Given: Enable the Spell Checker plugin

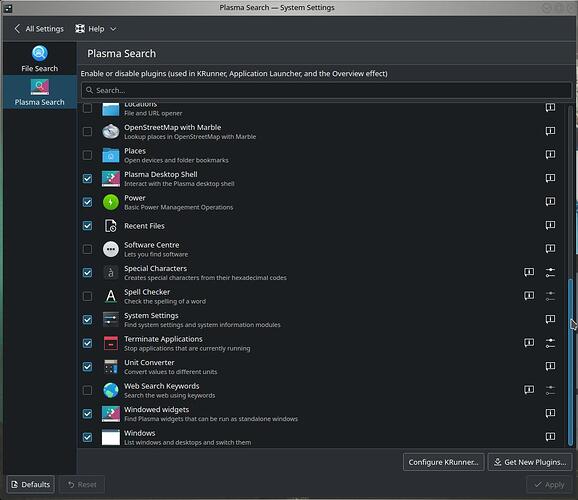Looking at the screenshot, I should point(87,296).
